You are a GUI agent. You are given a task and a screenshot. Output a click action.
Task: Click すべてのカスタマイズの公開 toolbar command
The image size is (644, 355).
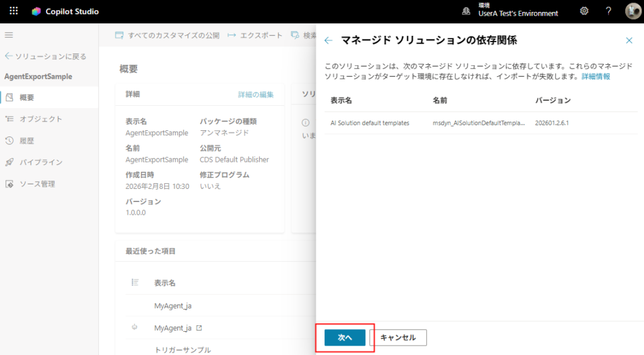(167, 35)
